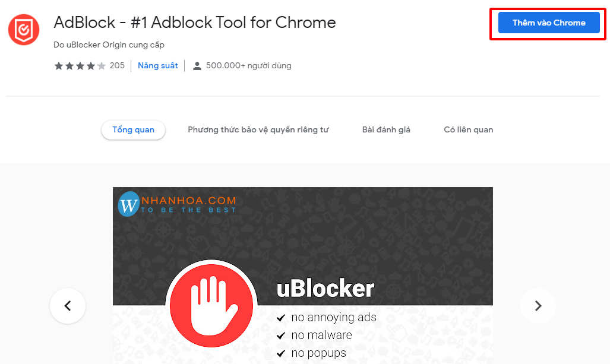This screenshot has width=610, height=364.
Task: Open the 'Phương thức bảo vệ quyền riêng tư' tab
Action: point(258,129)
